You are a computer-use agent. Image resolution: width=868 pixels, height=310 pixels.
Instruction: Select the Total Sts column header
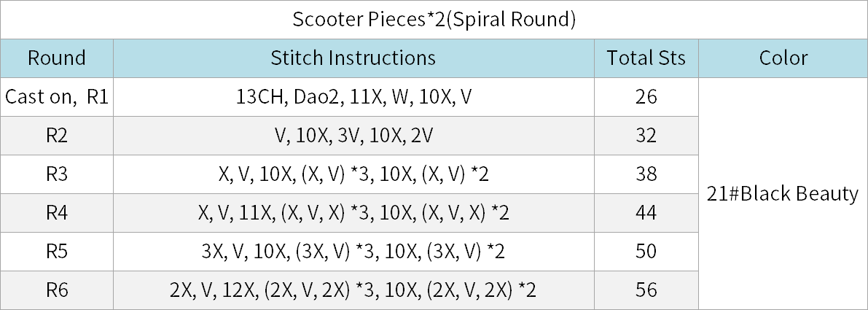coord(646,58)
